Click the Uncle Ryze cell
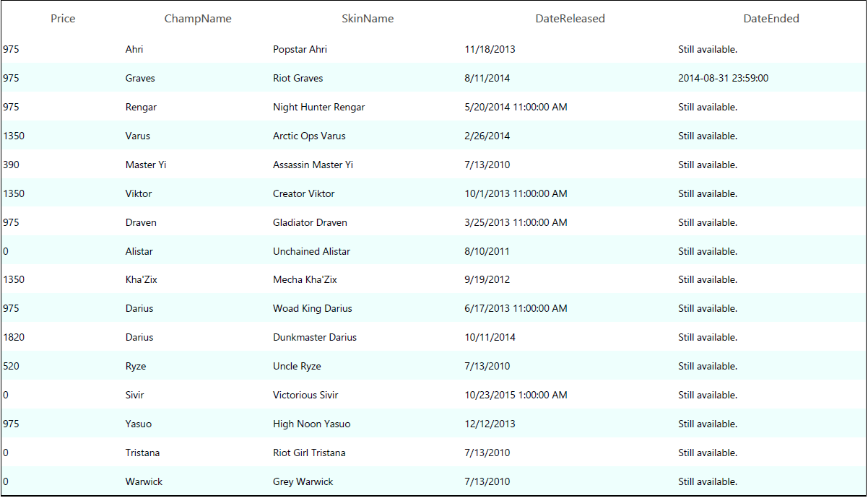Image resolution: width=868 pixels, height=498 pixels. (x=297, y=366)
